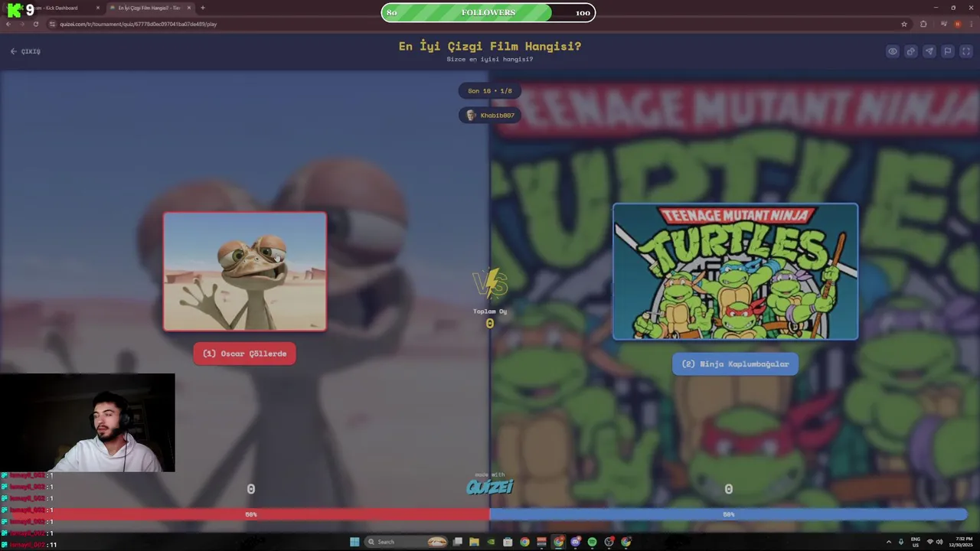Open Discord from the taskbar
The height and width of the screenshot is (551, 980).
pos(575,542)
